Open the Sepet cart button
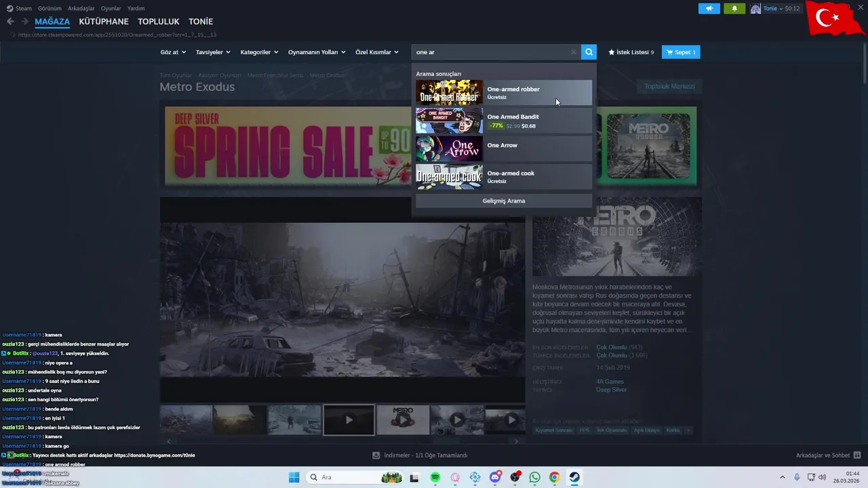 pos(681,52)
